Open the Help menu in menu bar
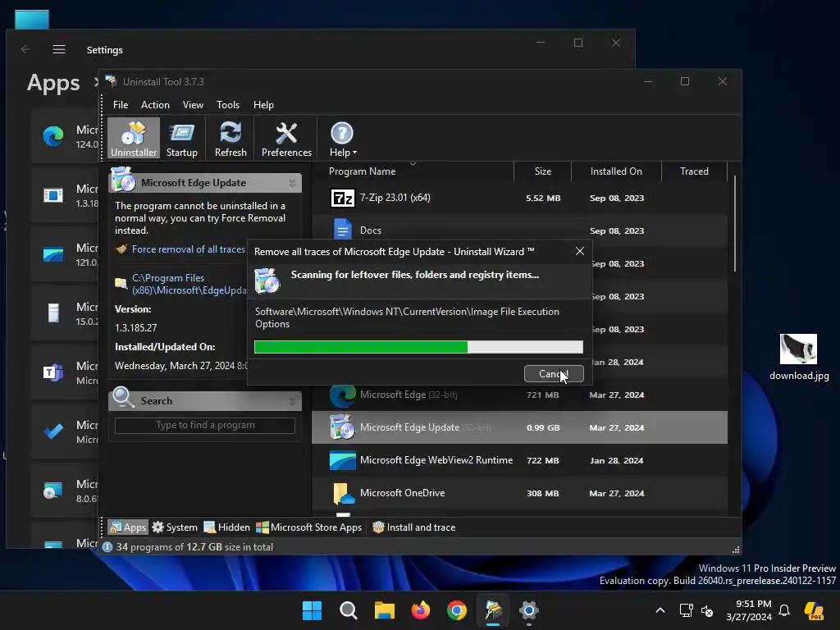This screenshot has height=630, width=840. coord(263,105)
